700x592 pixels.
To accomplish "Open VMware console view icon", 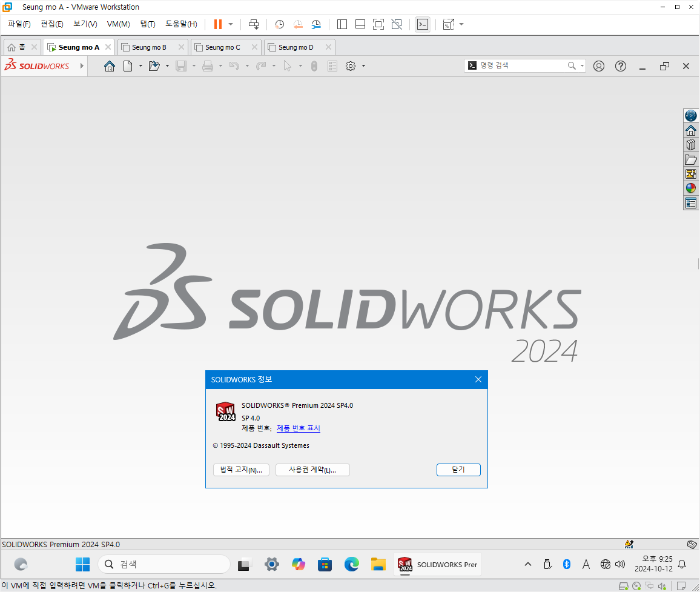I will pos(422,24).
